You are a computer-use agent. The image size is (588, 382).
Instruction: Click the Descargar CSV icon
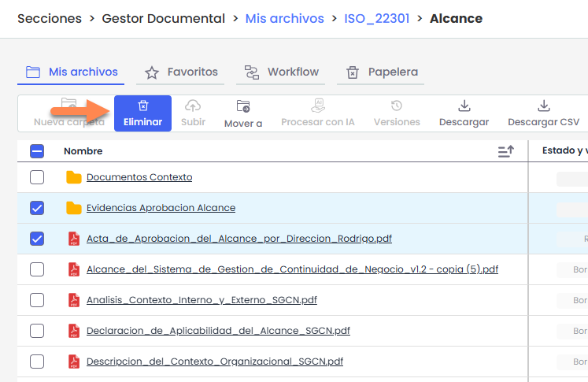coord(543,106)
